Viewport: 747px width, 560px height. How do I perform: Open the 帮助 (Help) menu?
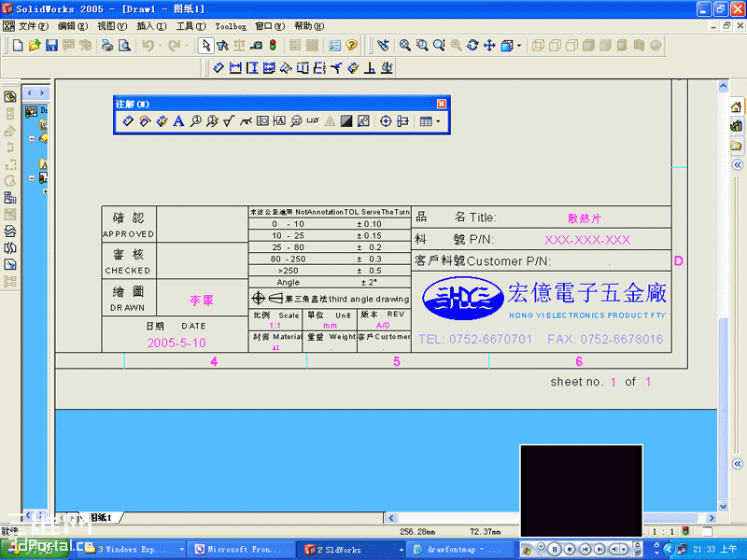309,26
